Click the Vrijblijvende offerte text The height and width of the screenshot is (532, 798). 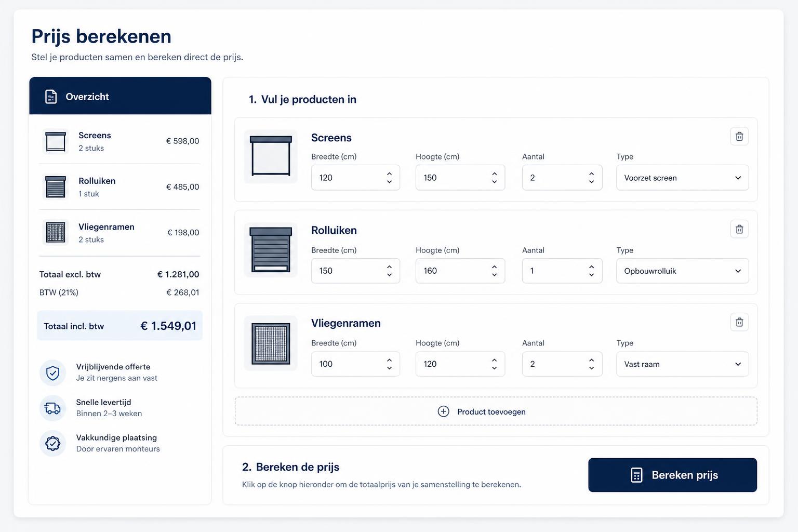coord(113,367)
